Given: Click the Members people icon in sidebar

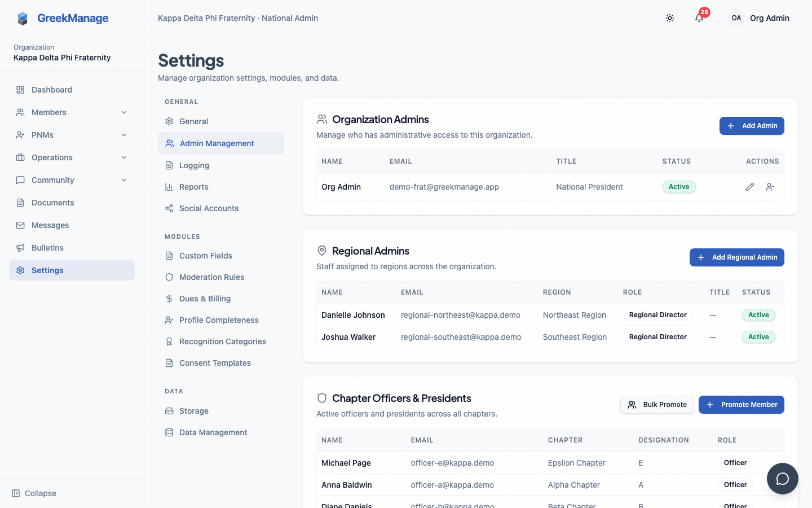Looking at the screenshot, I should (x=20, y=112).
